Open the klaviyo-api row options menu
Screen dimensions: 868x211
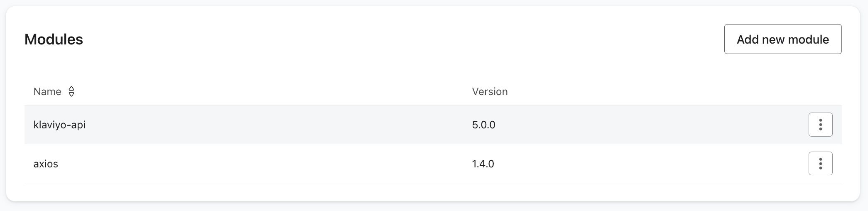click(x=820, y=125)
